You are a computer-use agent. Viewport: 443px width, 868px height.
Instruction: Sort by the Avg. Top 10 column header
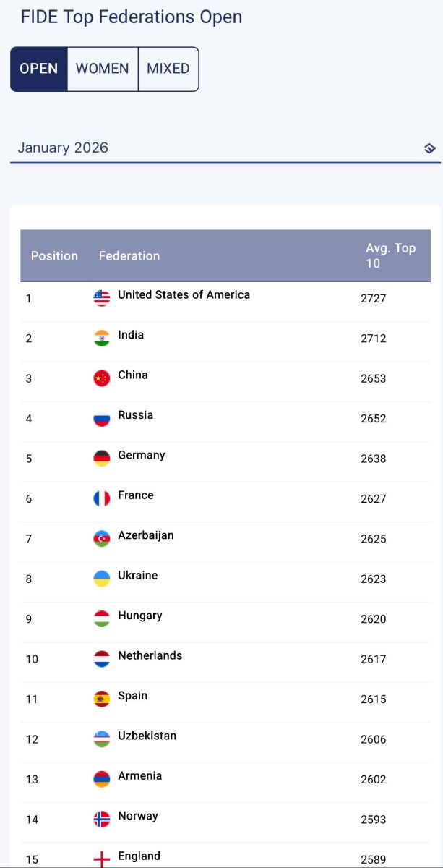pos(391,256)
